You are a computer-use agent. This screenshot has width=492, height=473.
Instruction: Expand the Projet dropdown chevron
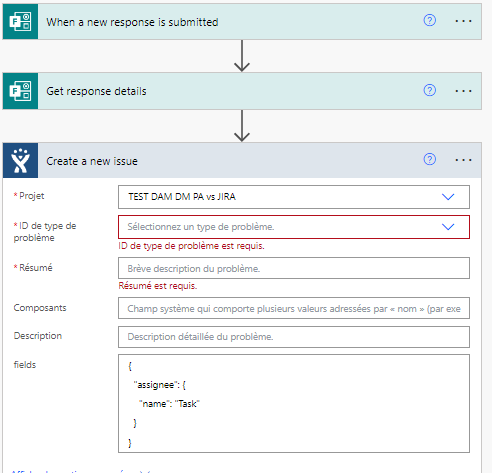pos(448,197)
